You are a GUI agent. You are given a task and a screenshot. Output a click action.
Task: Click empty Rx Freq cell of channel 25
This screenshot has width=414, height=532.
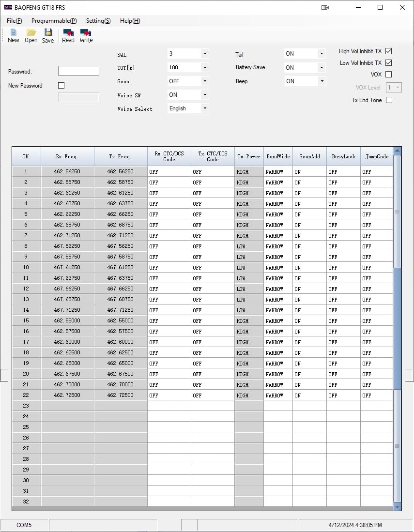pyautogui.click(x=67, y=427)
